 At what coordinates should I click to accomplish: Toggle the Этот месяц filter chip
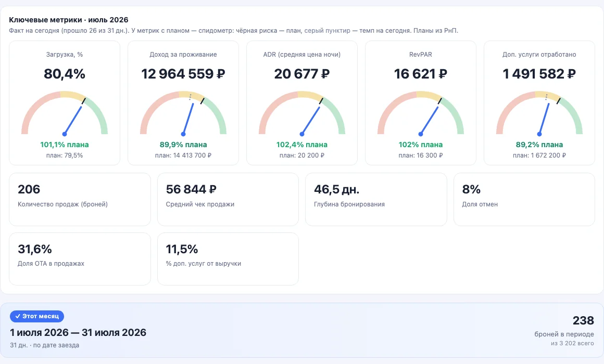tap(37, 316)
